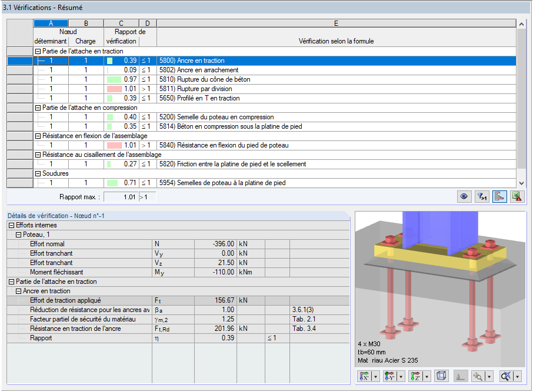Viewport: 533px width, 392px height.
Task: Open the zoom tool dropdown arrow
Action: (x=489, y=376)
